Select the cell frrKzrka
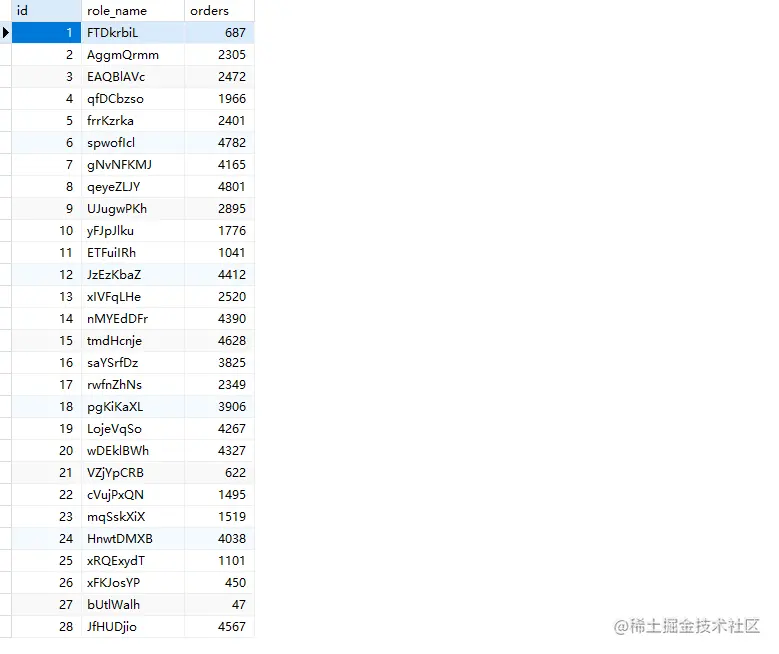The height and width of the screenshot is (654, 779). (133, 121)
